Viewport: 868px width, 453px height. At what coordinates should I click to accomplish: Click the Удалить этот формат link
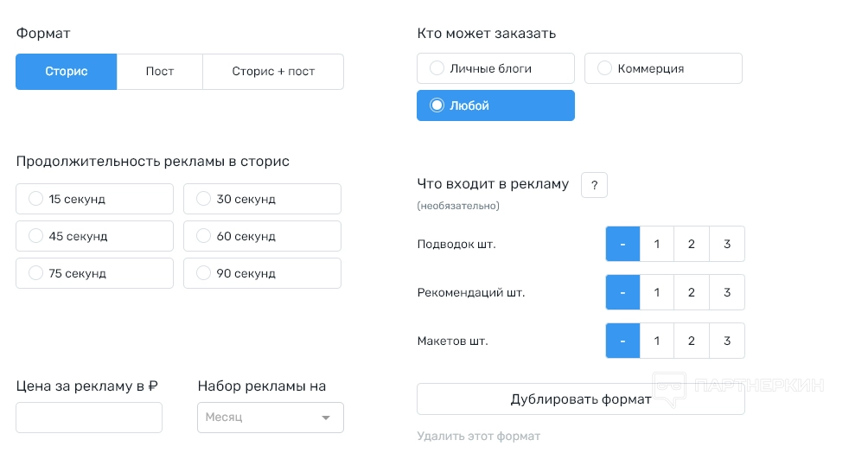pos(478,437)
